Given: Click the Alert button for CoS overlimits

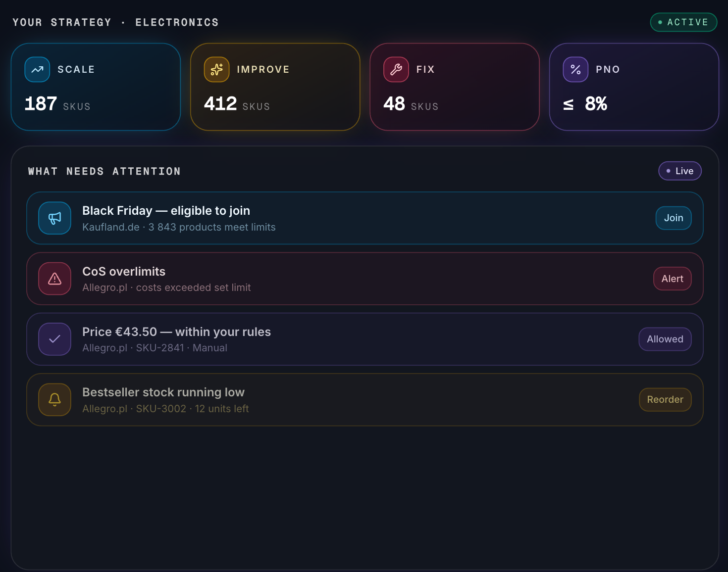Looking at the screenshot, I should (672, 279).
